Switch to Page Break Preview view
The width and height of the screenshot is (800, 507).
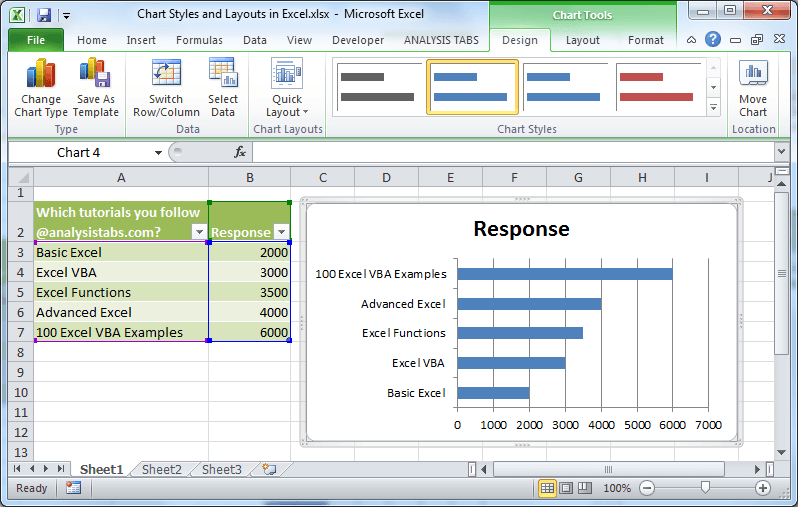point(585,488)
